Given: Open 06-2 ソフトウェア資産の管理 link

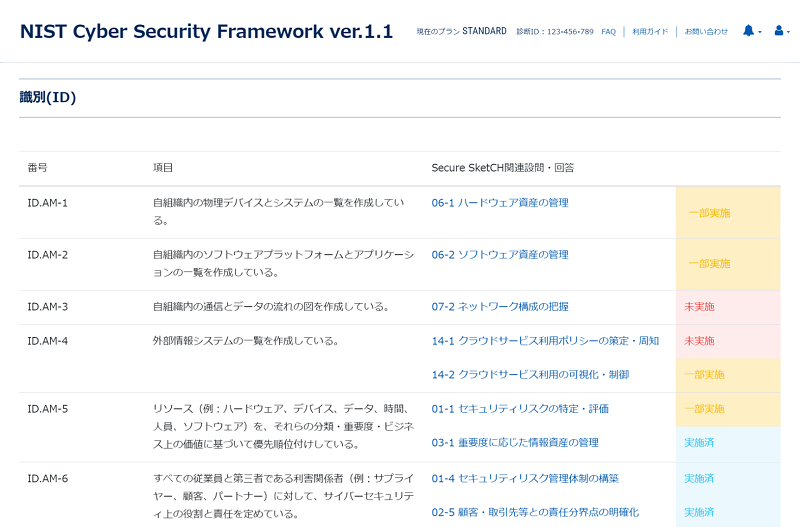Looking at the screenshot, I should coord(500,255).
